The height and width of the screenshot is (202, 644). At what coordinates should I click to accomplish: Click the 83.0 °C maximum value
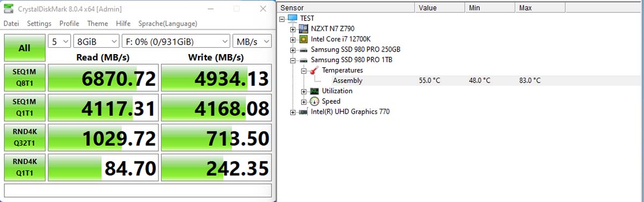(530, 81)
